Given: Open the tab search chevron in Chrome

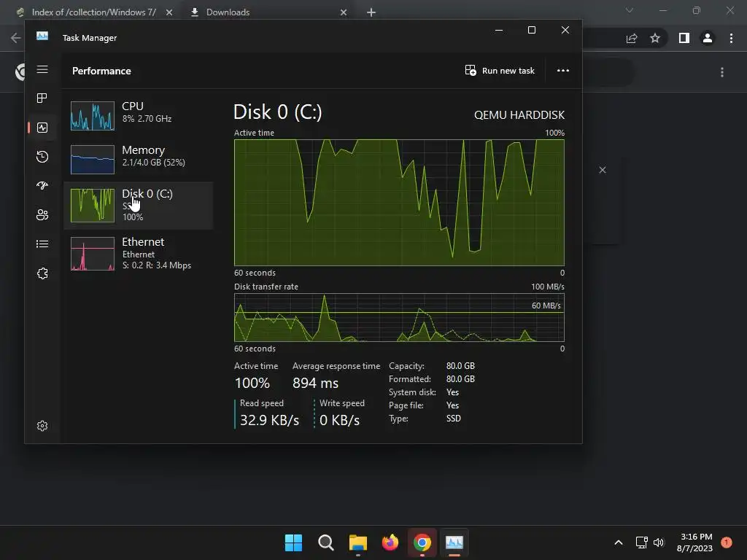Looking at the screenshot, I should point(630,10).
